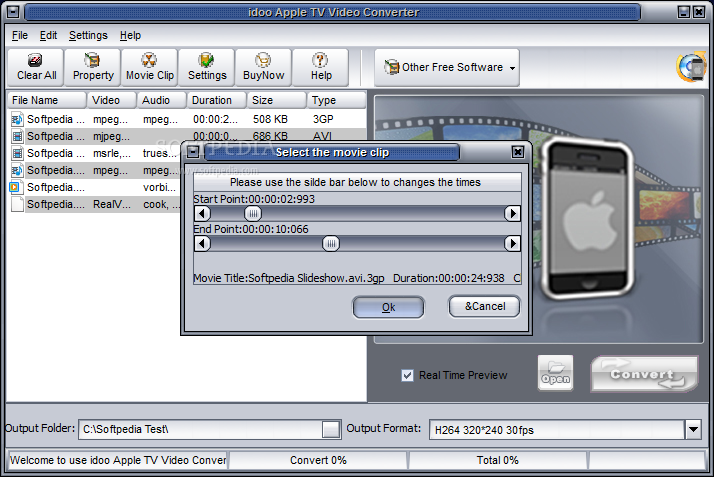The width and height of the screenshot is (714, 477).
Task: Click the 3GP type cell
Action: [323, 119]
